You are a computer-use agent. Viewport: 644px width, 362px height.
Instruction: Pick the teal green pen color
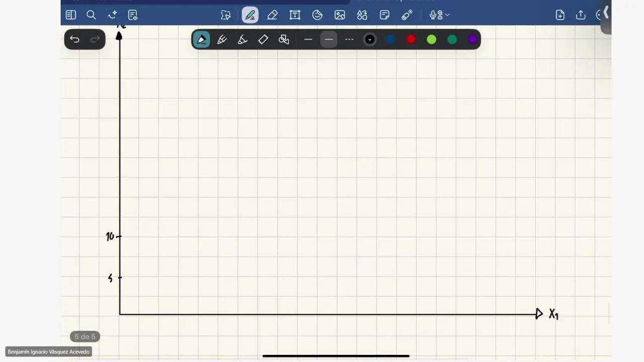(x=452, y=39)
